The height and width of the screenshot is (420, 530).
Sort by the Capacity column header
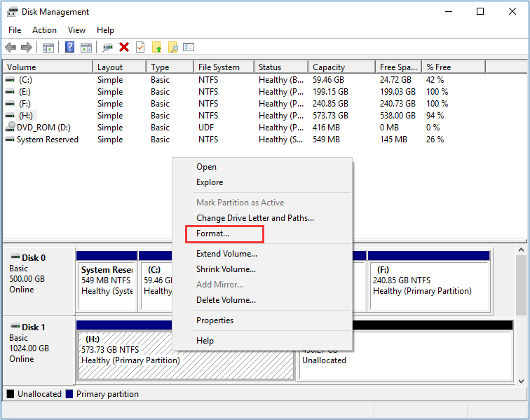pos(342,67)
